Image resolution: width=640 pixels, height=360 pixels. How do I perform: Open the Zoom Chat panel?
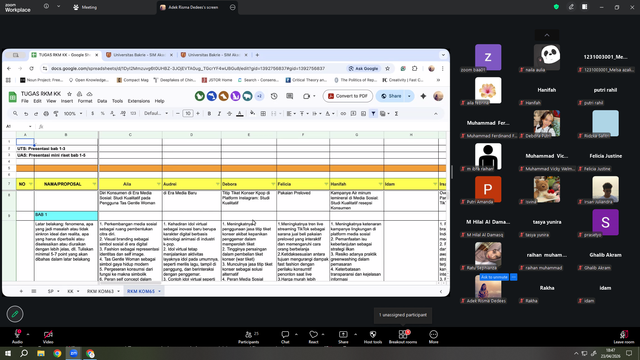point(285,337)
